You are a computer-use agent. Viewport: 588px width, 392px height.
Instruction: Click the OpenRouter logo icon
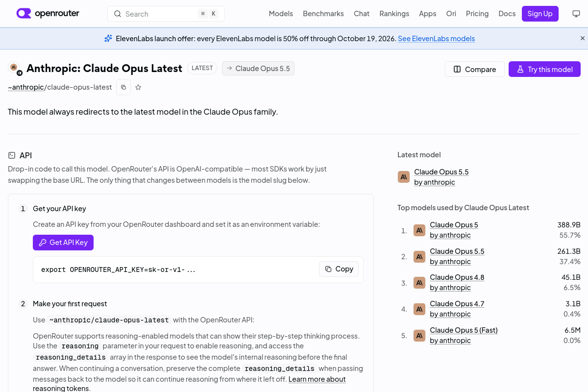coord(24,13)
